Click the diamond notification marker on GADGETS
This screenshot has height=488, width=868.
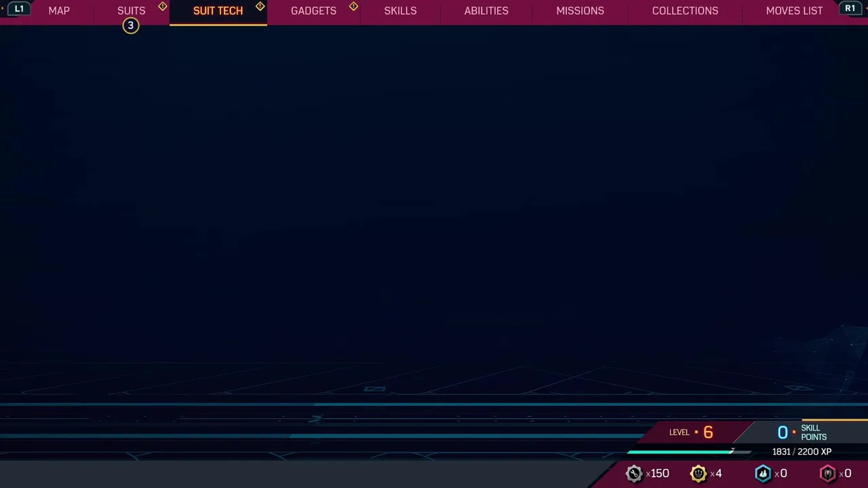[x=353, y=6]
